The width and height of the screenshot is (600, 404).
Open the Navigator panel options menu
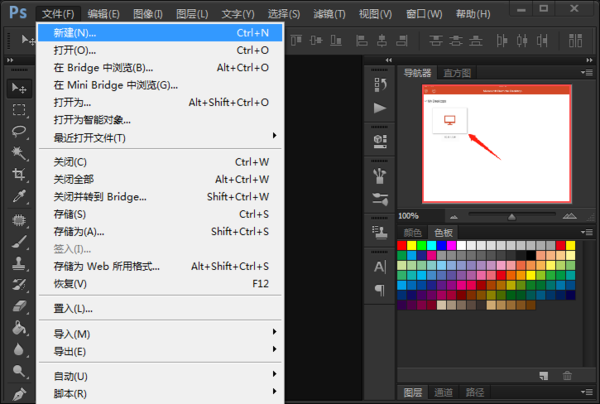tap(587, 72)
